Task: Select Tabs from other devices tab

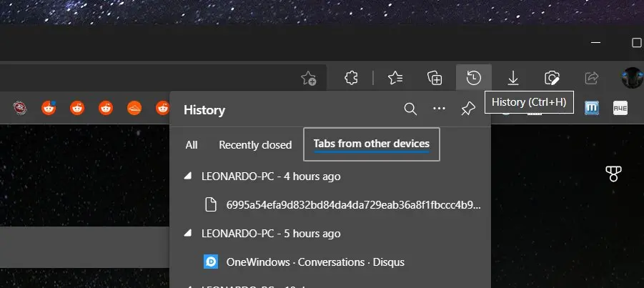Action: click(371, 144)
